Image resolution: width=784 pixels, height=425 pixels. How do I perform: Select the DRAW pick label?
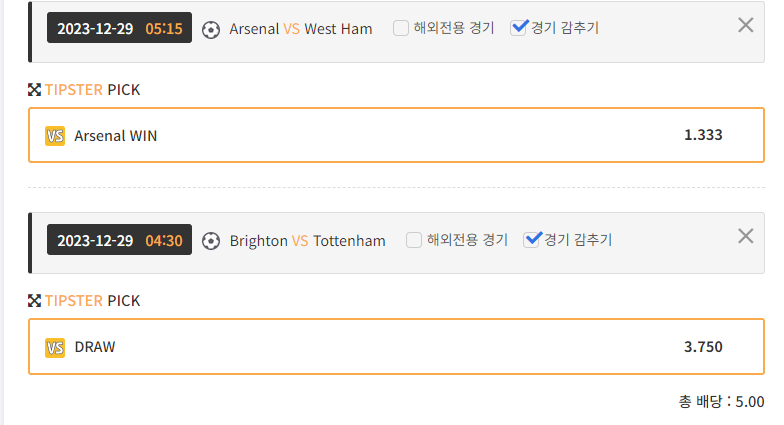(x=95, y=347)
